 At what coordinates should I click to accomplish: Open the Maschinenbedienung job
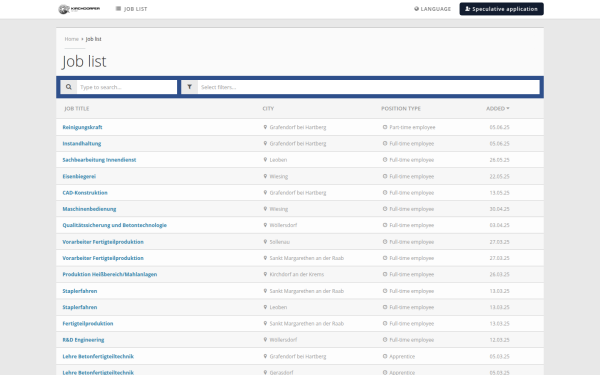89,209
